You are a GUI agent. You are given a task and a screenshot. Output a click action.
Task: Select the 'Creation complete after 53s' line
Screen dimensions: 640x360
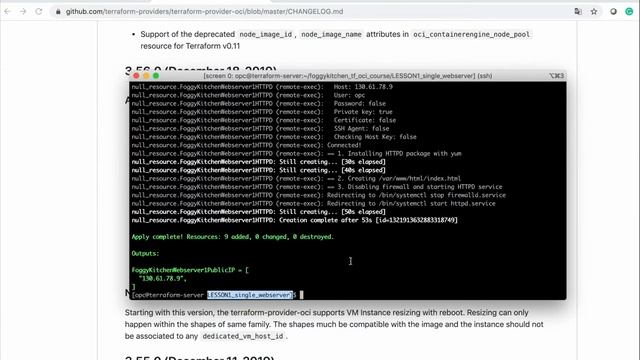pos(294,220)
